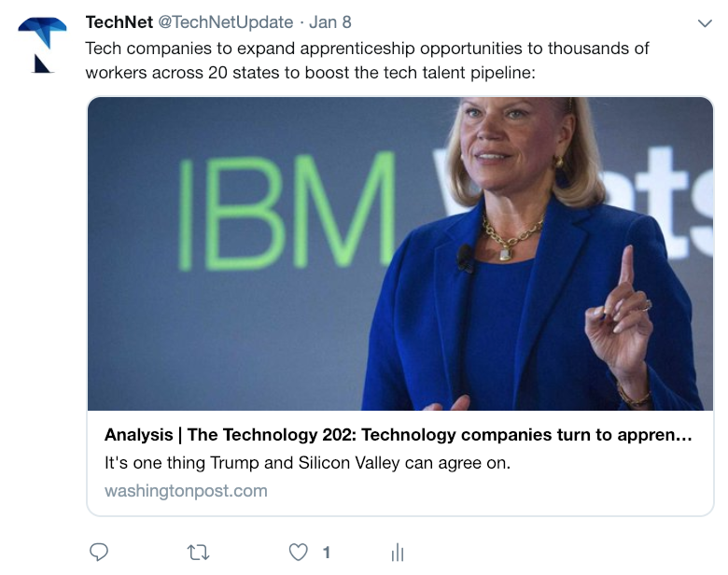
Task: Click the word 'Analysis' in the headline
Action: click(138, 435)
